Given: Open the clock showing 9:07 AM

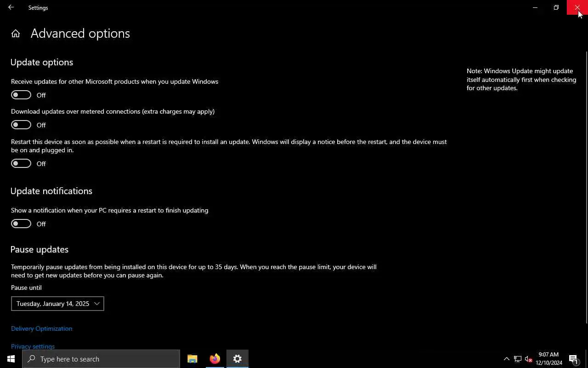Looking at the screenshot, I should [x=548, y=359].
